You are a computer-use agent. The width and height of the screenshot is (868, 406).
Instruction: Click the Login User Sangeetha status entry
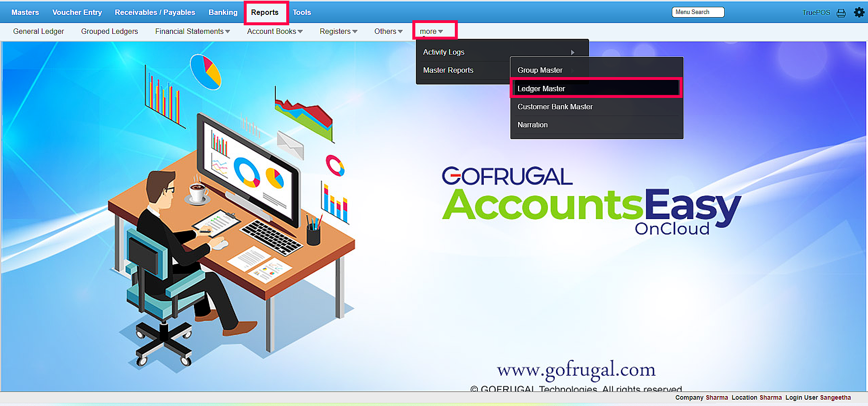coord(818,397)
